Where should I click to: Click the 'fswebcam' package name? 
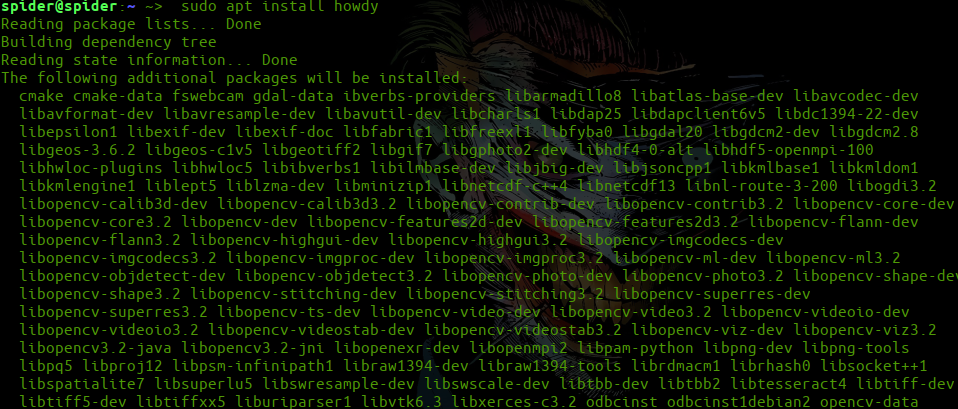pyautogui.click(x=208, y=97)
